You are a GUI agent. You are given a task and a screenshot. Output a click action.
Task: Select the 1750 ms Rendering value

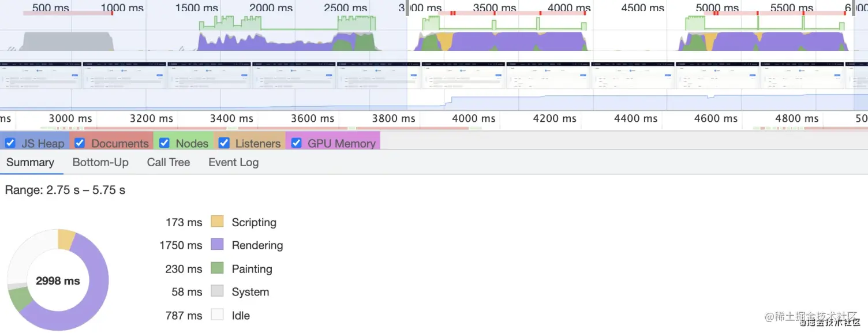coord(181,245)
